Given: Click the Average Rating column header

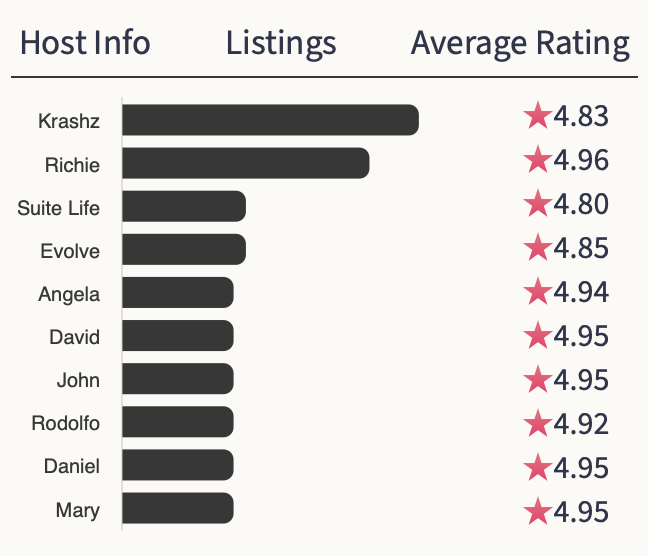Looking at the screenshot, I should [520, 44].
